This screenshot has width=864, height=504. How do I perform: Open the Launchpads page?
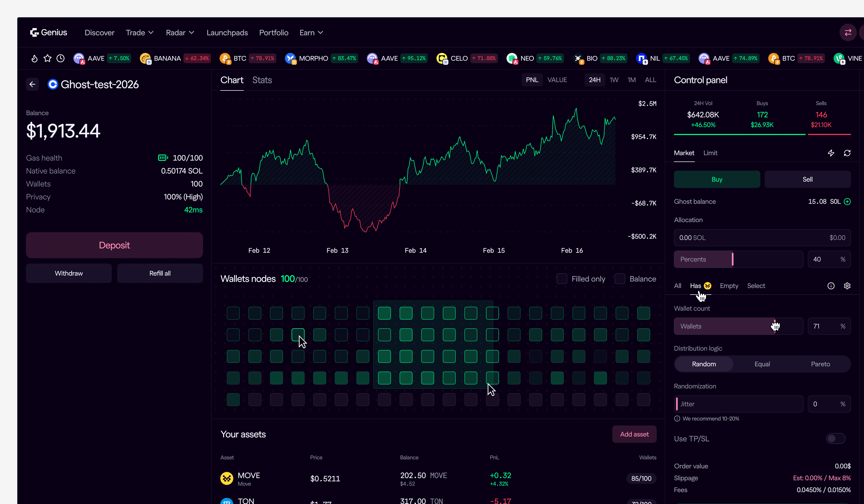(x=227, y=33)
